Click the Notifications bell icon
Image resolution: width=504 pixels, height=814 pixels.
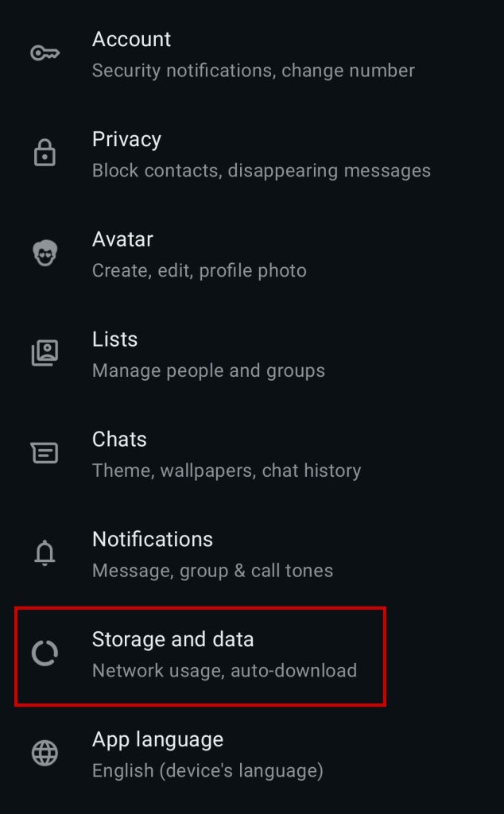click(45, 552)
